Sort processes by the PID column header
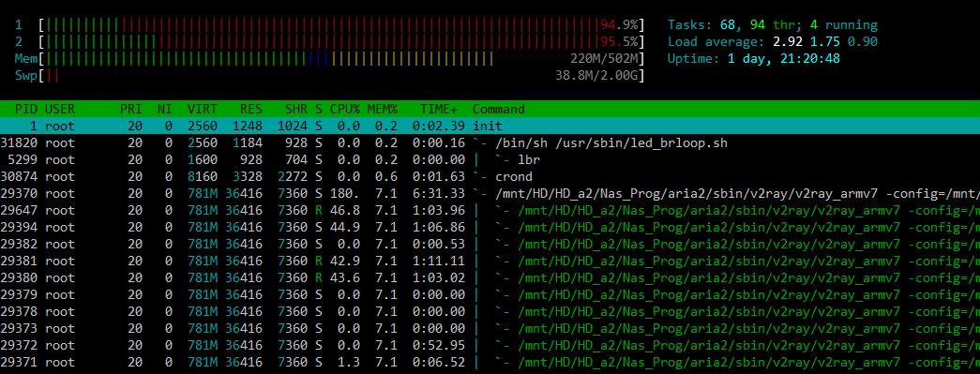 point(27,110)
